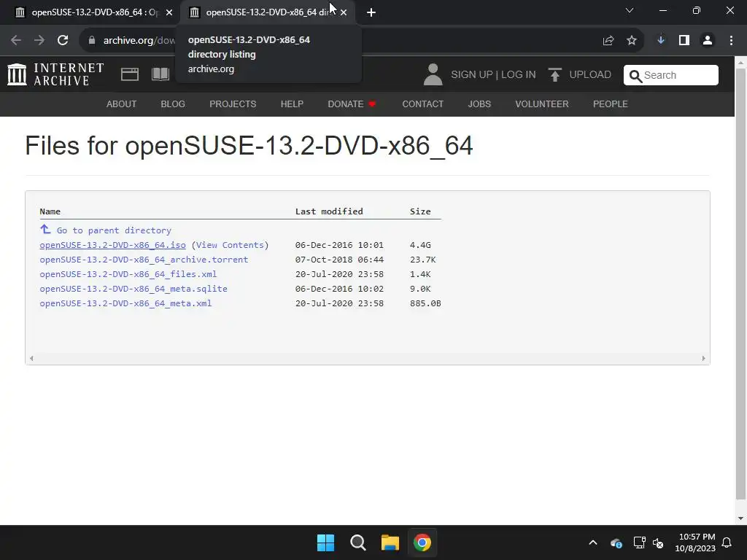
Task: Click Go to parent directory link
Action: (114, 230)
